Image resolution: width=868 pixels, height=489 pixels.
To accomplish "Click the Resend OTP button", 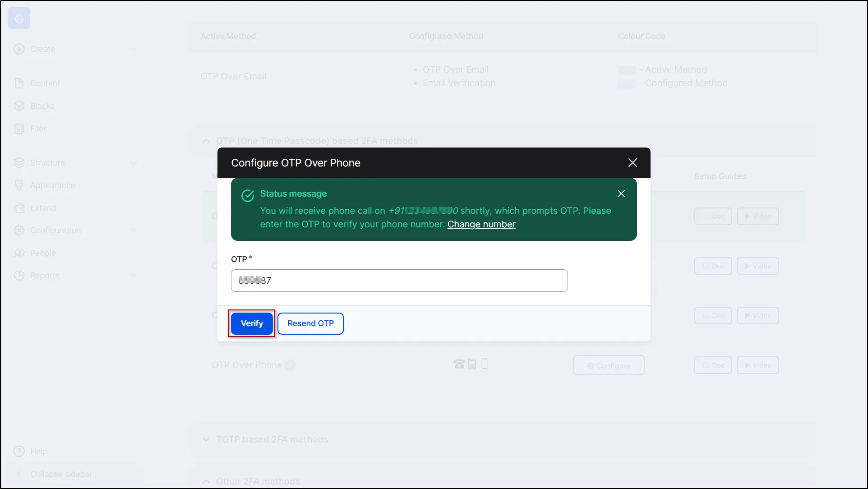I will [310, 323].
